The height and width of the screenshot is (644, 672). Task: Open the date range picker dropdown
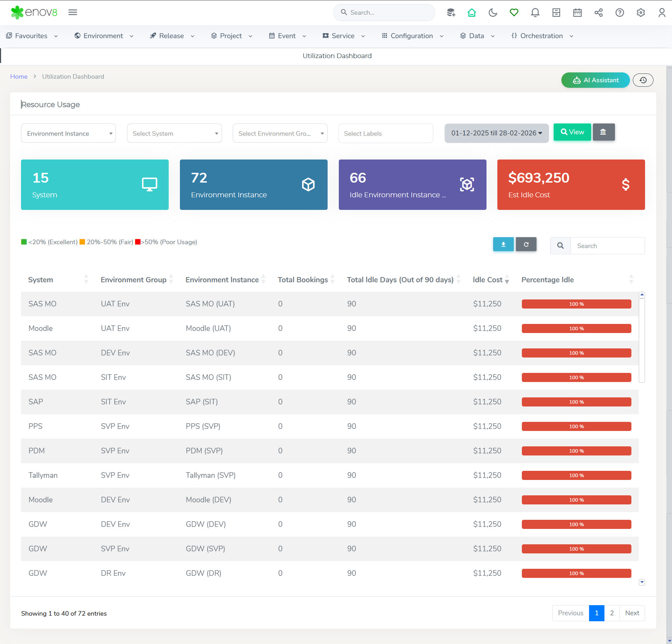[x=496, y=133]
